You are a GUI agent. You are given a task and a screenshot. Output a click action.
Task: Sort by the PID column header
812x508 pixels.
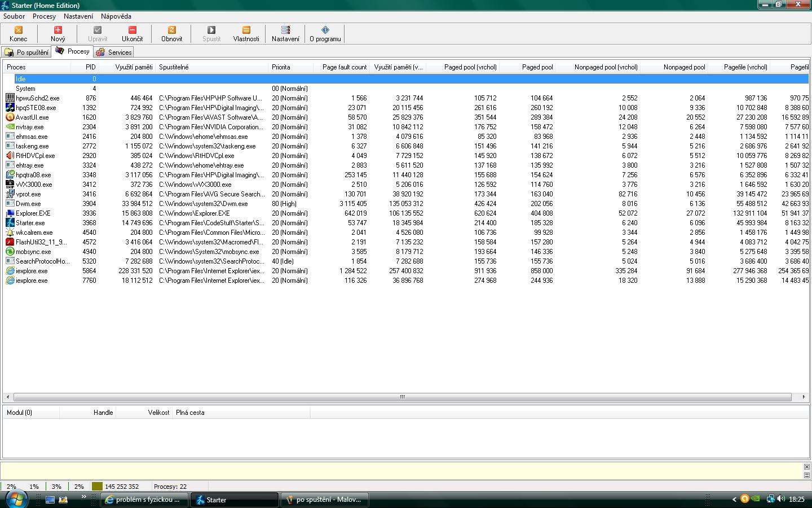point(85,67)
